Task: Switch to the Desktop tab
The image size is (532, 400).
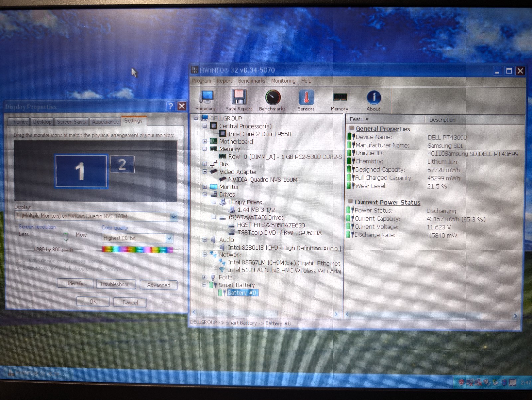Action: (42, 122)
